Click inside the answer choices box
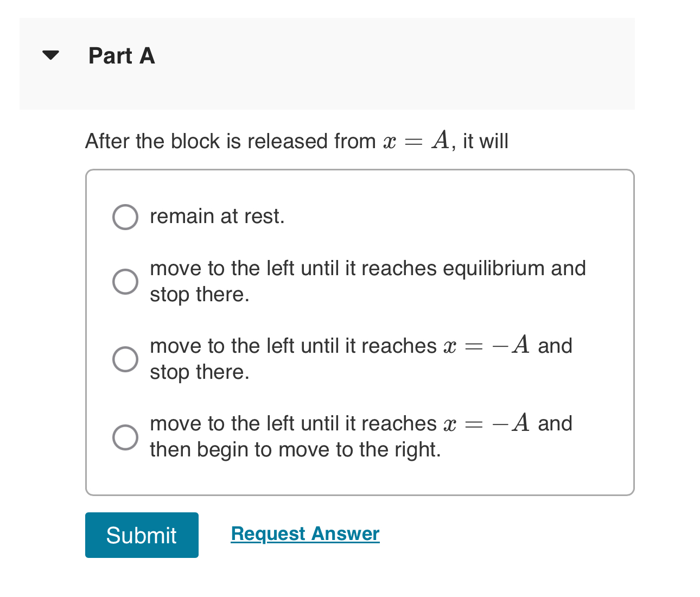 point(360,331)
